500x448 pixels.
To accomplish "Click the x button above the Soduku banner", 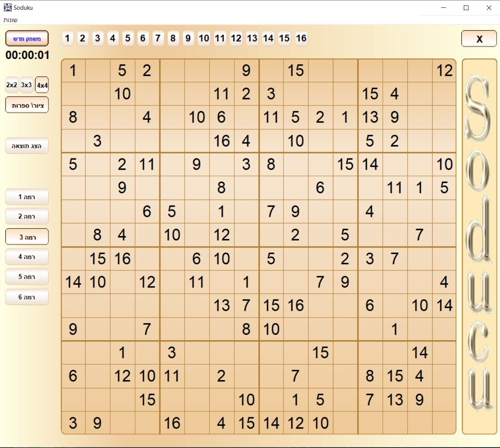I will coord(479,39).
